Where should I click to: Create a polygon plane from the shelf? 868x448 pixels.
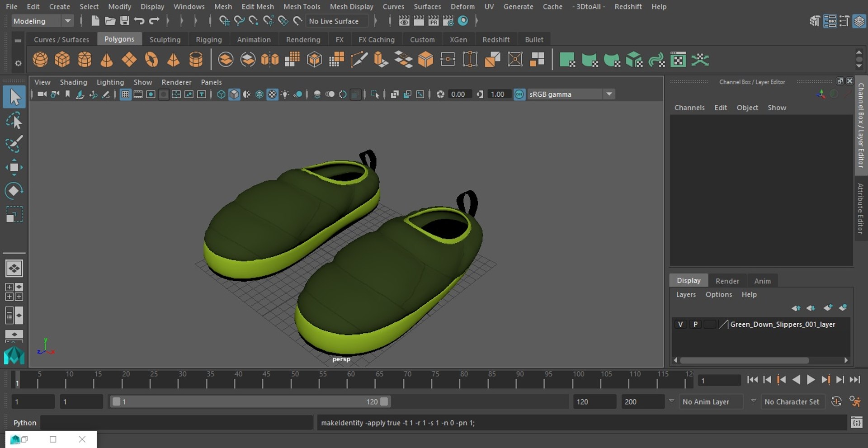coord(129,59)
